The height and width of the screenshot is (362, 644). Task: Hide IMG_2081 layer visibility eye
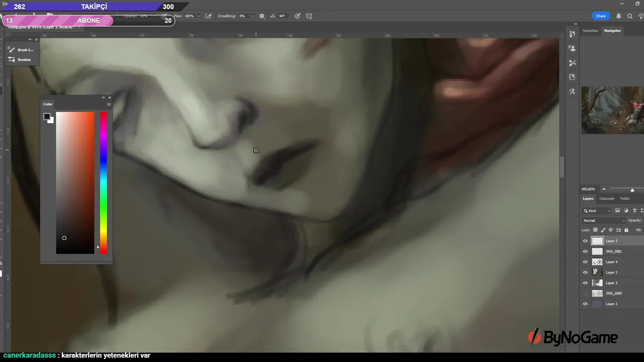pyautogui.click(x=585, y=251)
